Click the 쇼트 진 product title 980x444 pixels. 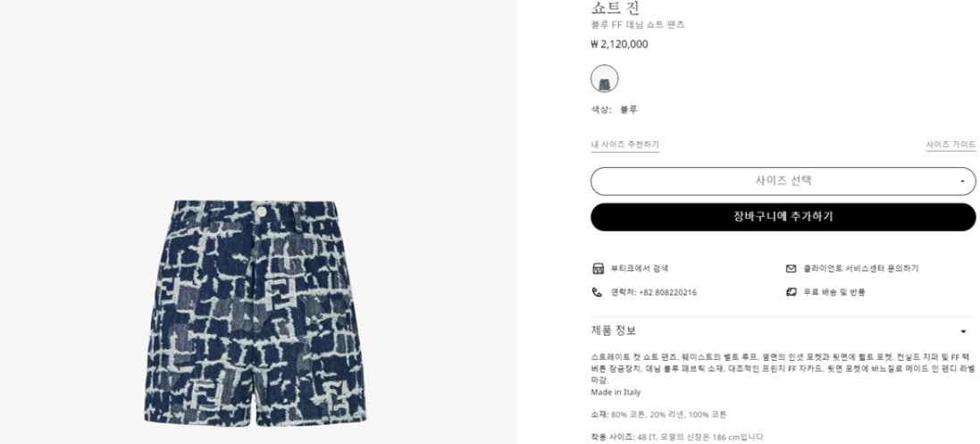(616, 7)
